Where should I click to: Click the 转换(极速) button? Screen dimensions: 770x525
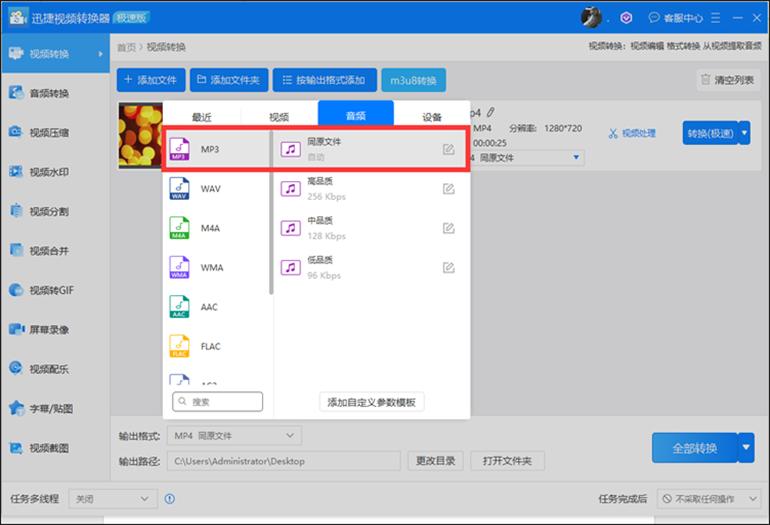click(710, 133)
